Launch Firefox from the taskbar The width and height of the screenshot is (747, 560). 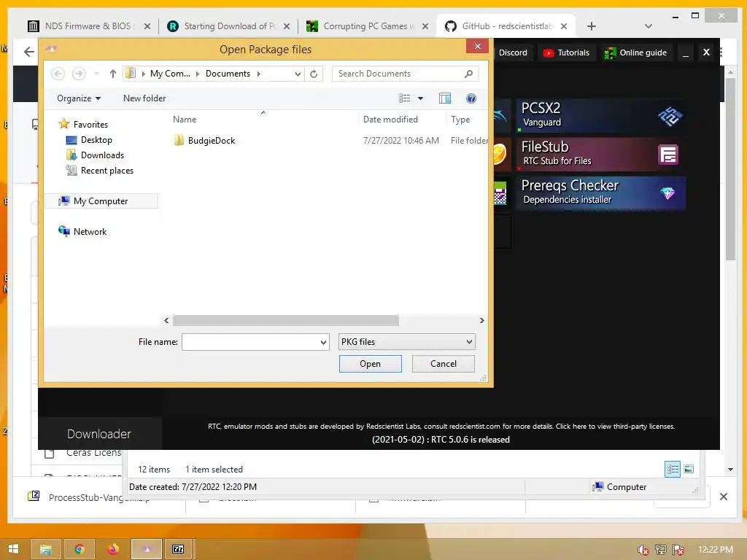[113, 549]
